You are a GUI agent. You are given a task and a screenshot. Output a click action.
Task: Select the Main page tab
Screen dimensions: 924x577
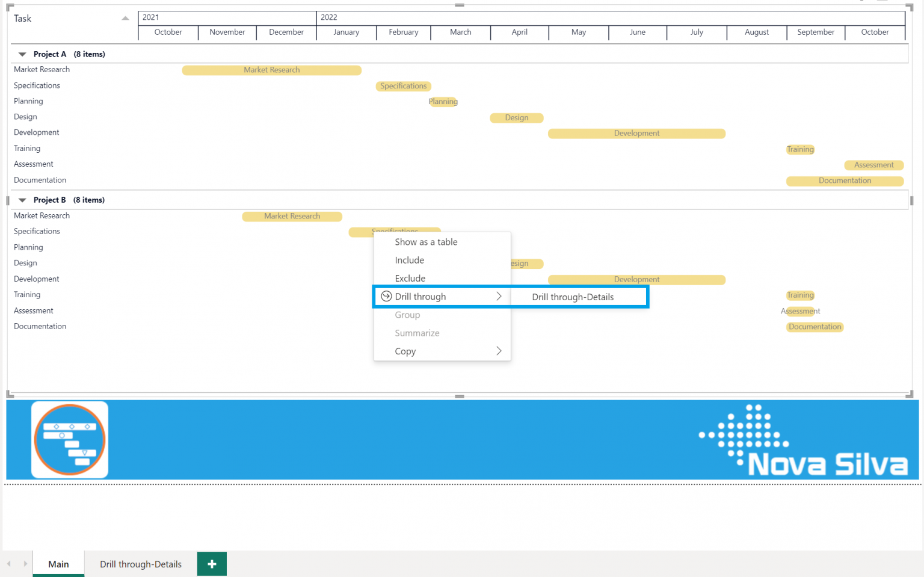tap(58, 564)
